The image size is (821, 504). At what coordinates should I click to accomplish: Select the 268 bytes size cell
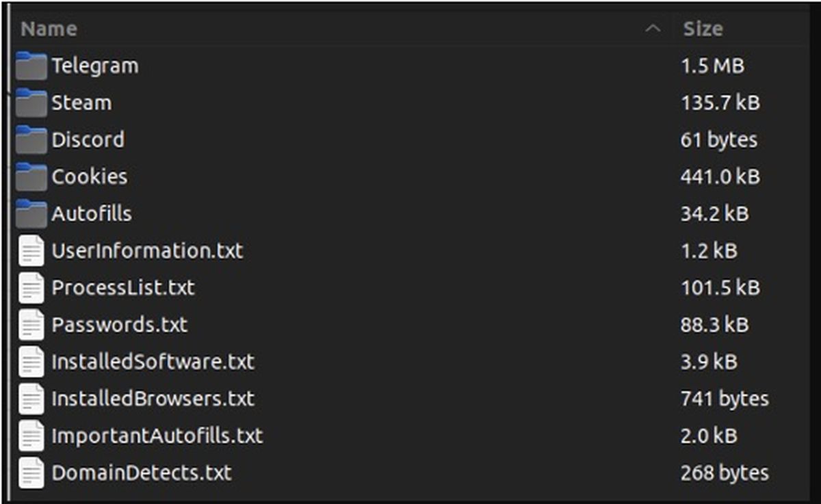point(725,473)
